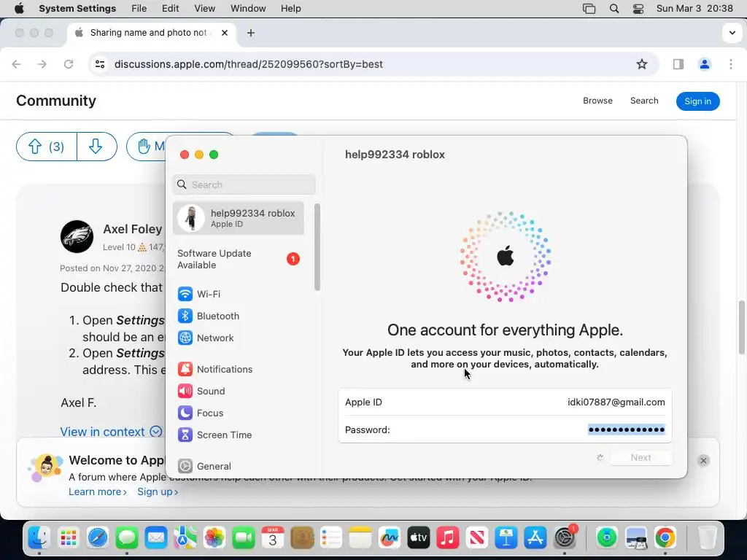
Task: Click Browse in Community header
Action: 597,101
